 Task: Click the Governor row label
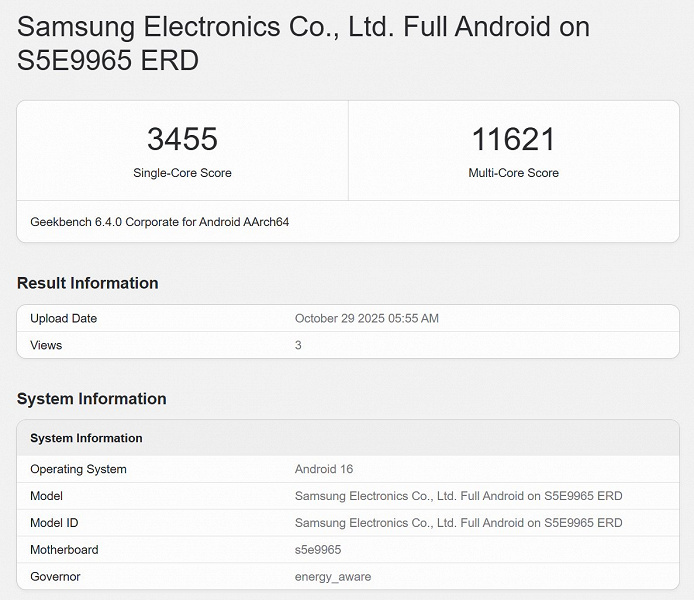(55, 577)
